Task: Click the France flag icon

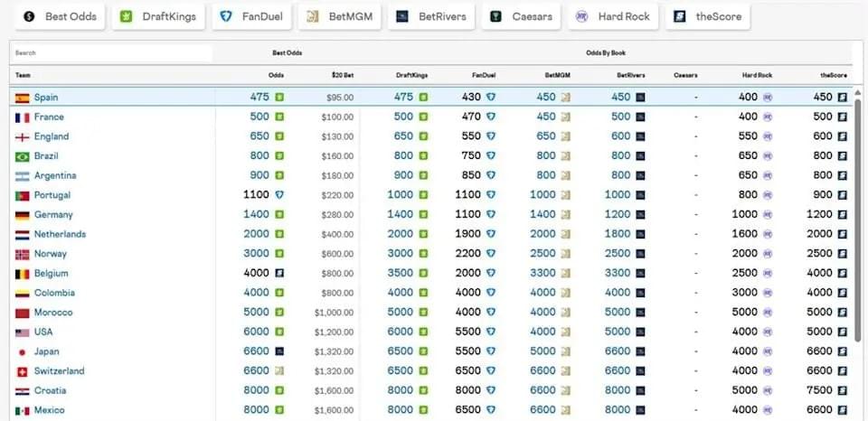Action: pos(22,117)
